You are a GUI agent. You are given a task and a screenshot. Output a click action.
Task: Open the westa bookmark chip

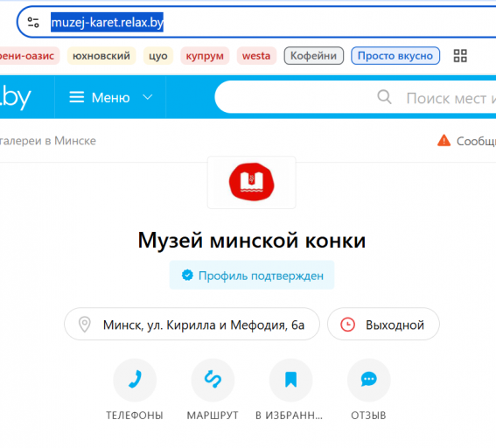[256, 56]
